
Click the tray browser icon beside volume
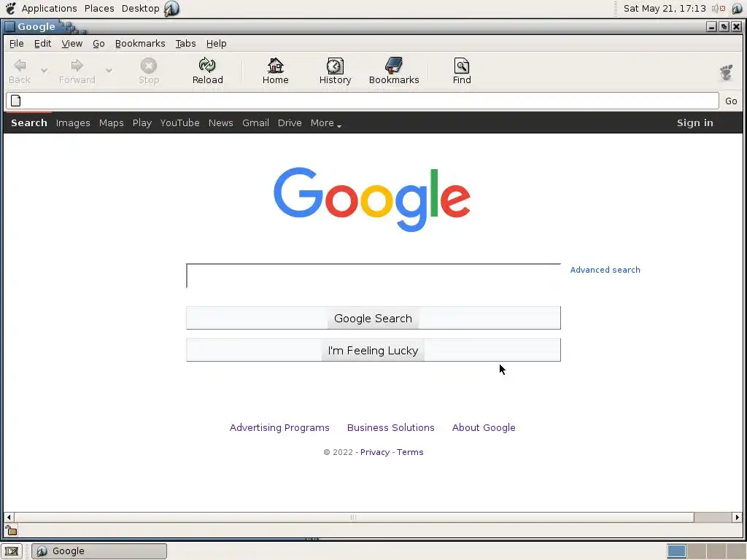pyautogui.click(x=737, y=8)
